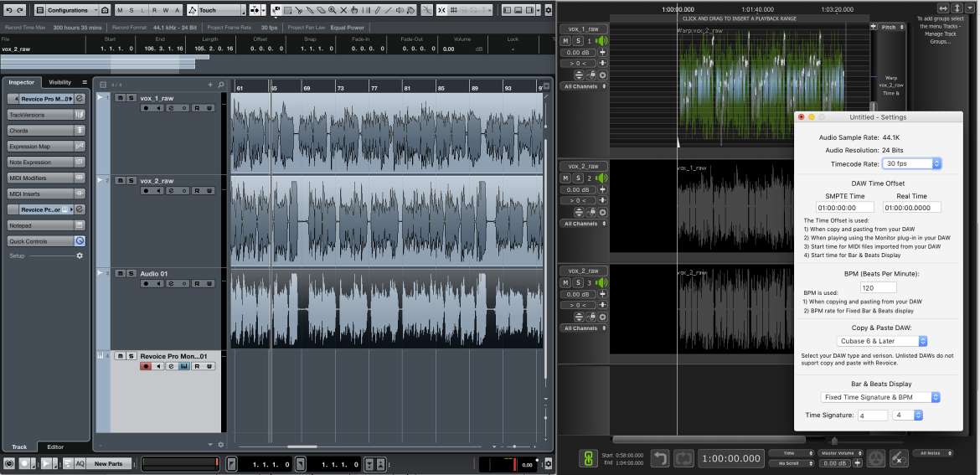Click the New Parts button

[109, 464]
